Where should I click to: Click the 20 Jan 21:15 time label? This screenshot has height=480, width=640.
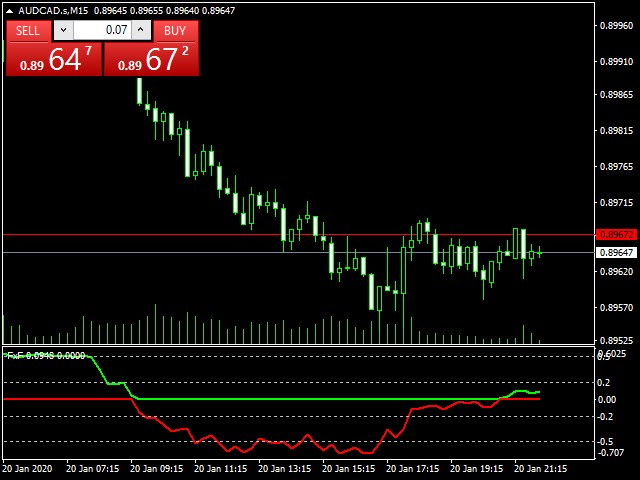click(x=541, y=468)
